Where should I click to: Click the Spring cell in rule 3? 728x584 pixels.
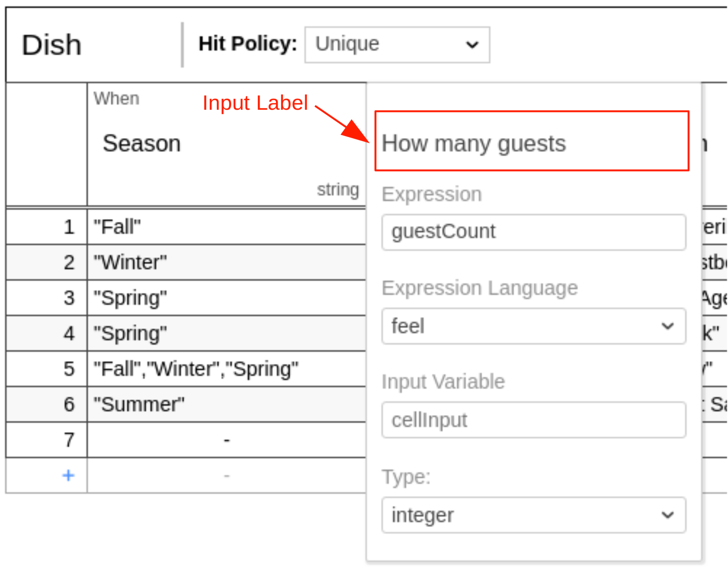(129, 297)
